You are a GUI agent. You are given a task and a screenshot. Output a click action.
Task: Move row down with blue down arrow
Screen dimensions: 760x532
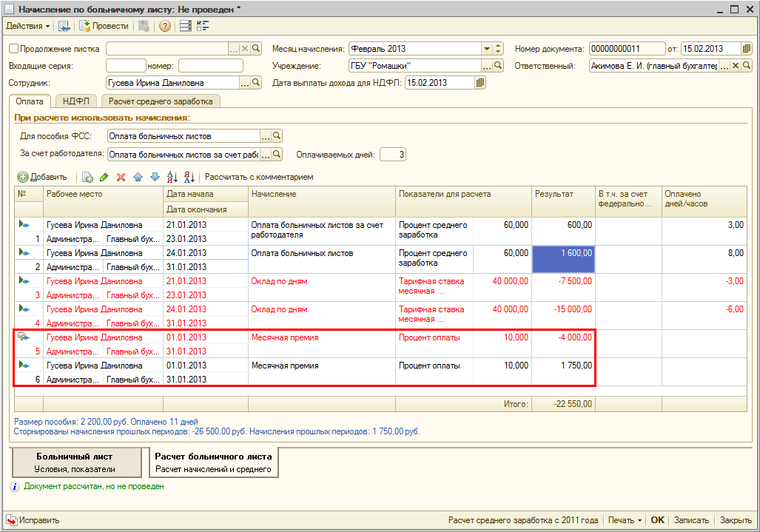pos(155,177)
